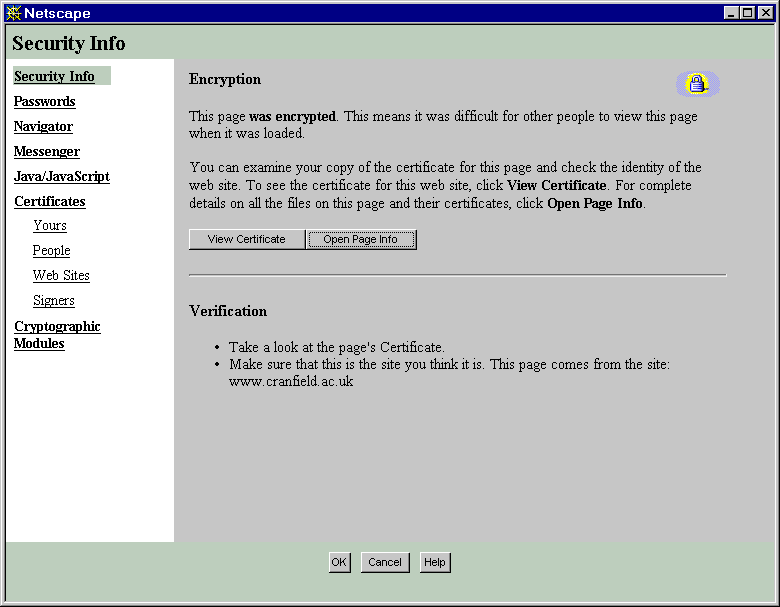This screenshot has height=607, width=780.
Task: Click the Netscape logo in title bar
Action: click(x=13, y=13)
